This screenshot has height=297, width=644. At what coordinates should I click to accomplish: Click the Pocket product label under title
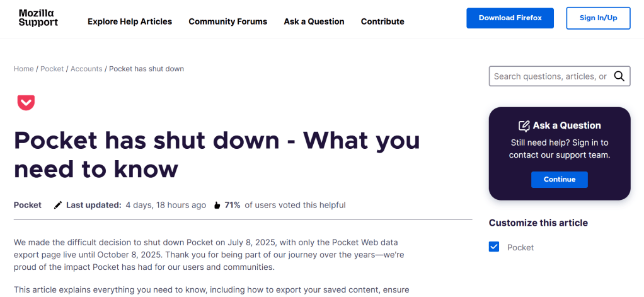coord(28,205)
